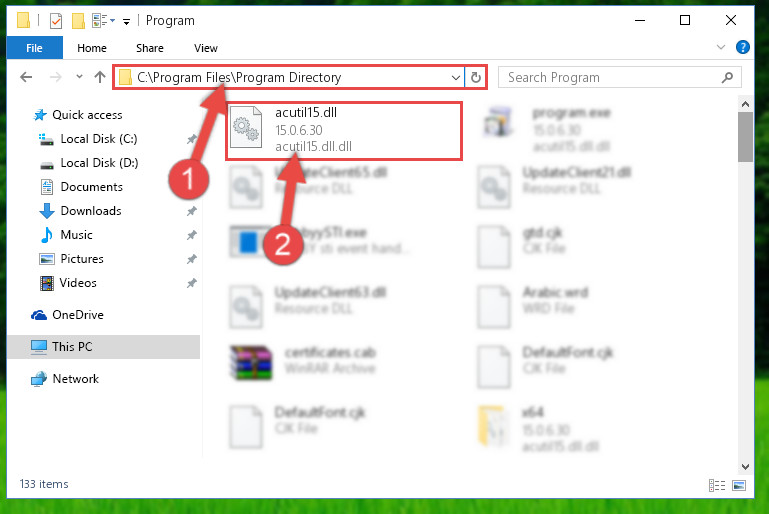Expand the address bar history dropdown
The image size is (769, 514).
click(455, 77)
